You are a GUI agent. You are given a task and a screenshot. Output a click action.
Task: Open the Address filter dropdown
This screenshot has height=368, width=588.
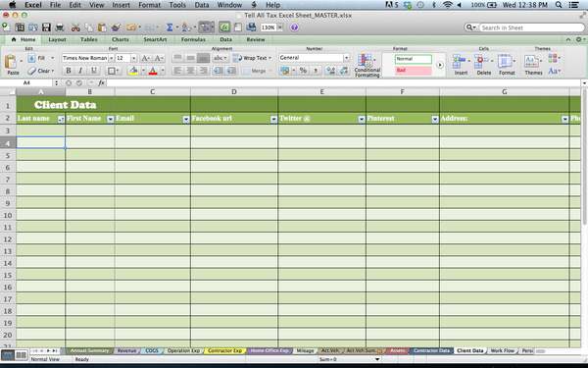[x=564, y=119]
